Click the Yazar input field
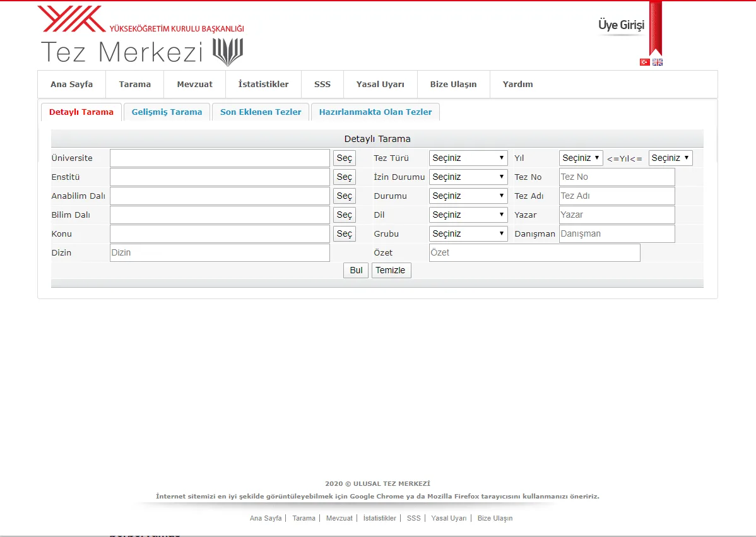Screen dimensions: 756x537 [x=617, y=215]
